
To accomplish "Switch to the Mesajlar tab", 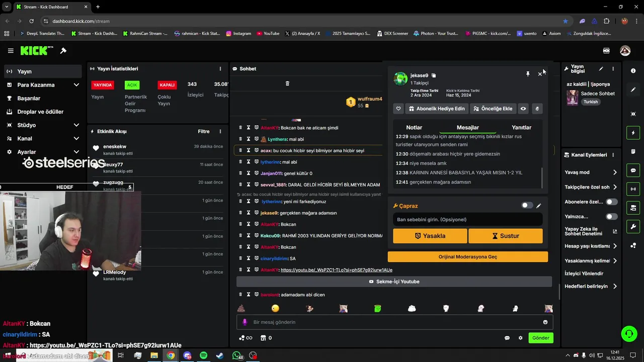I will (467, 128).
